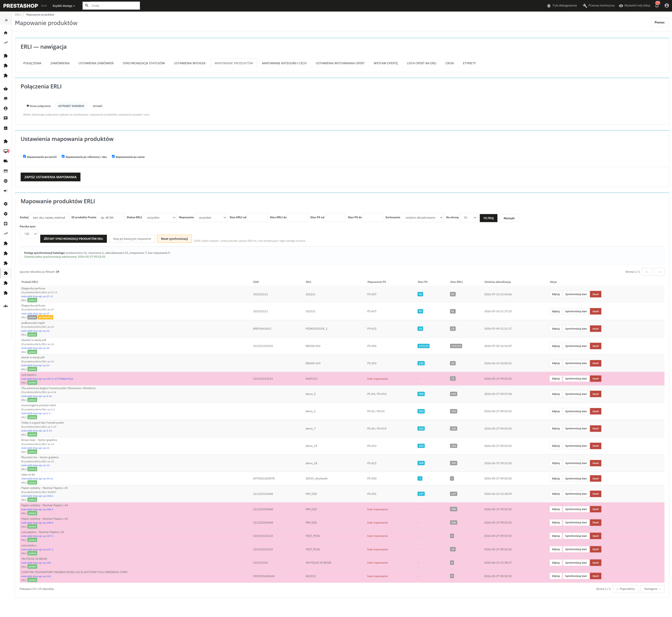This screenshot has width=672, height=617.
Task: Open orders basket icon in sidebar
Action: (x=6, y=89)
